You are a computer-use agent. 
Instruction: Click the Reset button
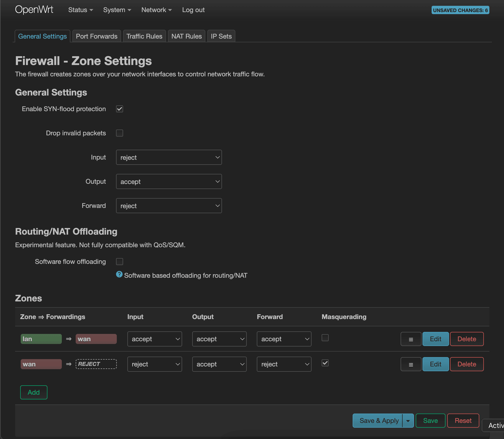463,421
